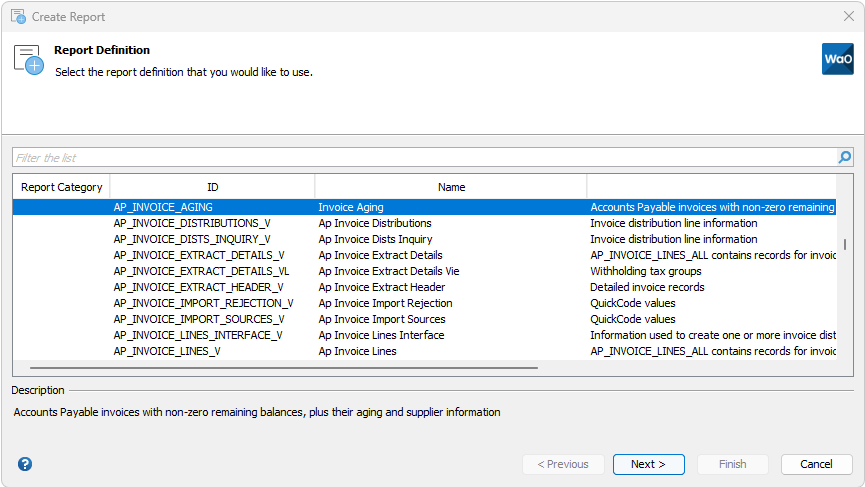Select AP_INVOICE_DISTRIBUTIONS_V report definition
The width and height of the screenshot is (865, 487).
coord(192,223)
